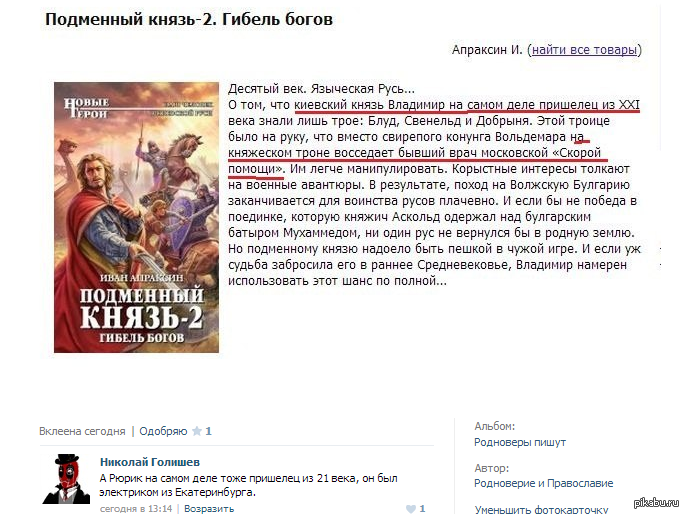
Task: Click the author name Апраксин И.
Action: point(487,50)
